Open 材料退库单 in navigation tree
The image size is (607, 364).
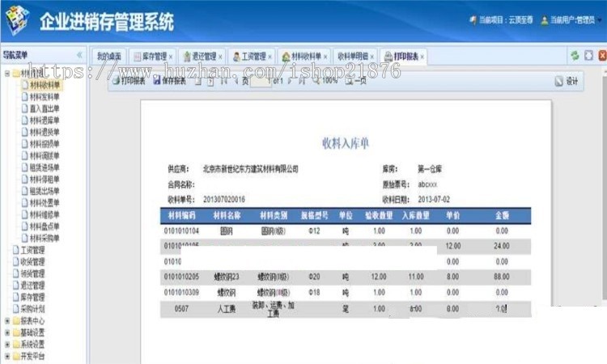45,121
